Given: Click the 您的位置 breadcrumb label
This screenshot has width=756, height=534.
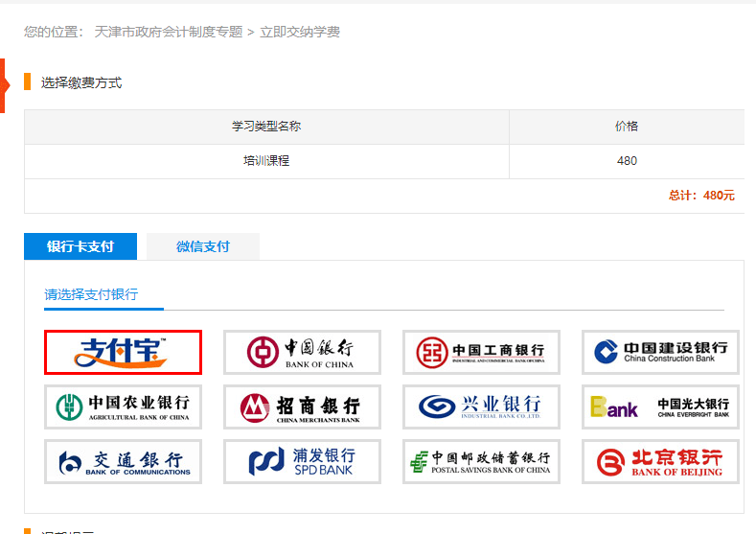Looking at the screenshot, I should click(54, 32).
